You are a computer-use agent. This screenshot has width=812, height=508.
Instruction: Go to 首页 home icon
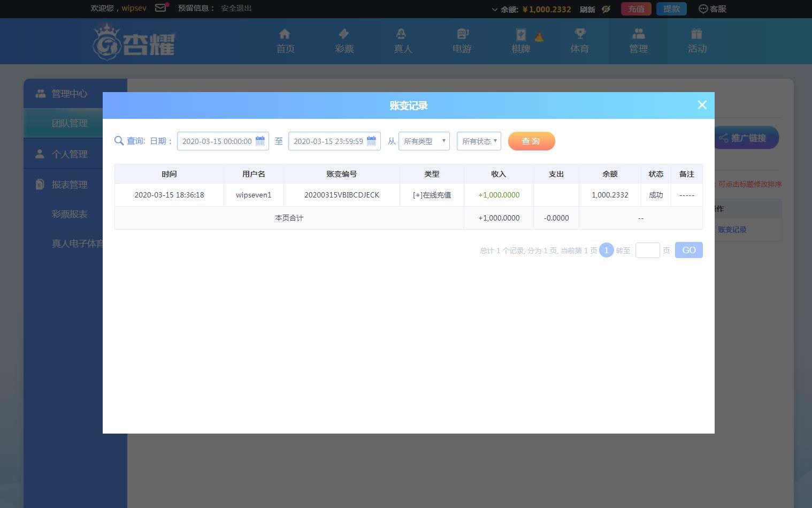pos(285,35)
